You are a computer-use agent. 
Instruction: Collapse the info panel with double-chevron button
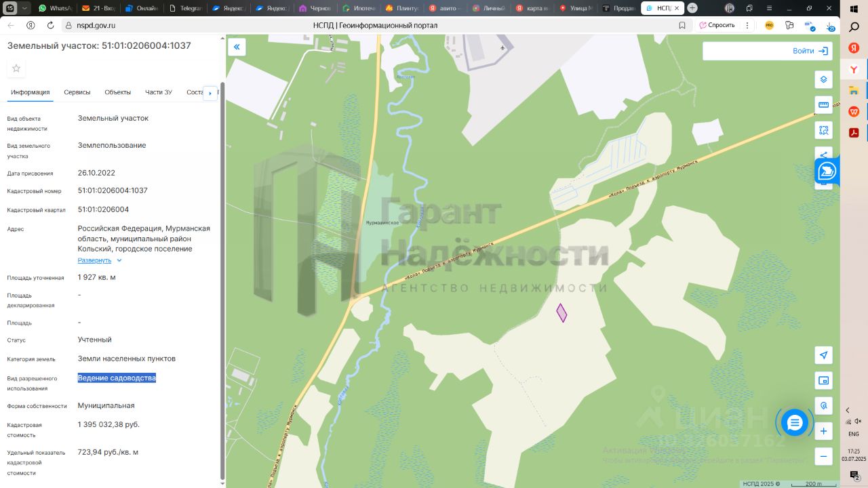[x=237, y=47]
